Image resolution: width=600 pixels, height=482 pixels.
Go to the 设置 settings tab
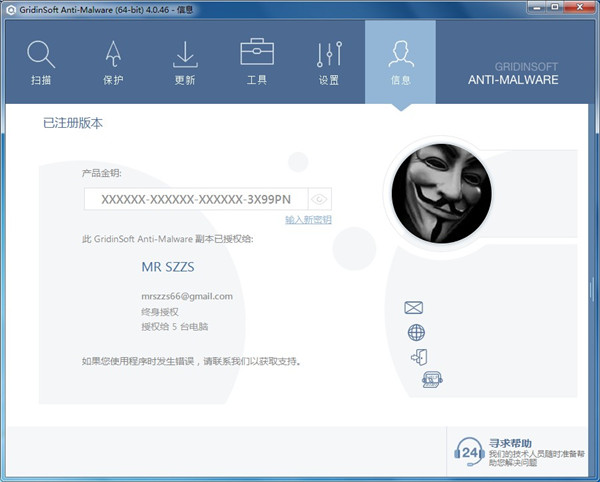pyautogui.click(x=329, y=62)
